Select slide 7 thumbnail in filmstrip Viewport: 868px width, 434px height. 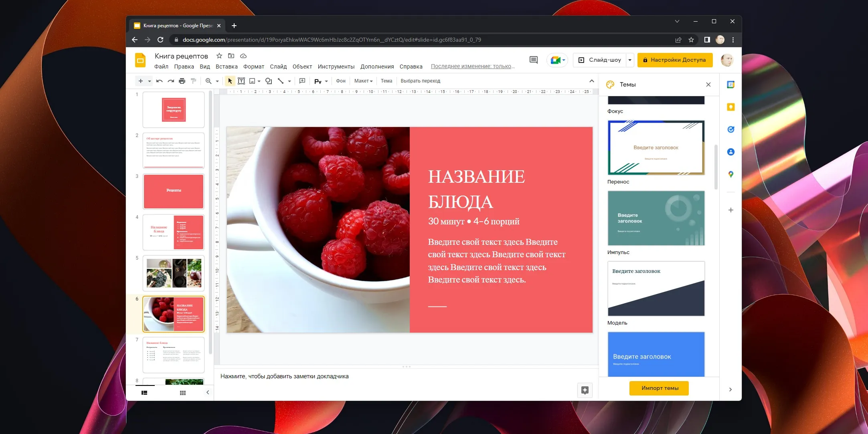(x=174, y=355)
